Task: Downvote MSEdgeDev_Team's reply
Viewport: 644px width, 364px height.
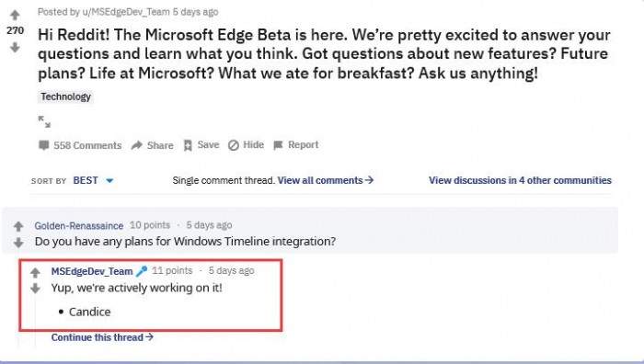Action: point(35,289)
